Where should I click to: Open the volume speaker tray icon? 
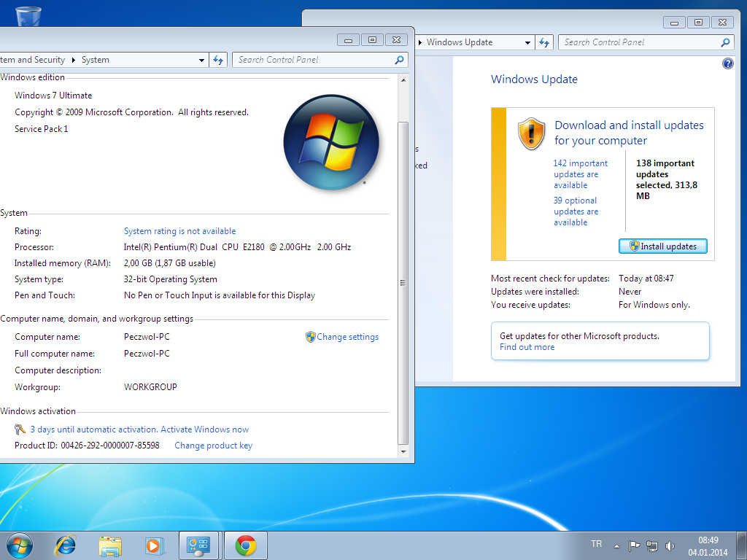(x=670, y=545)
